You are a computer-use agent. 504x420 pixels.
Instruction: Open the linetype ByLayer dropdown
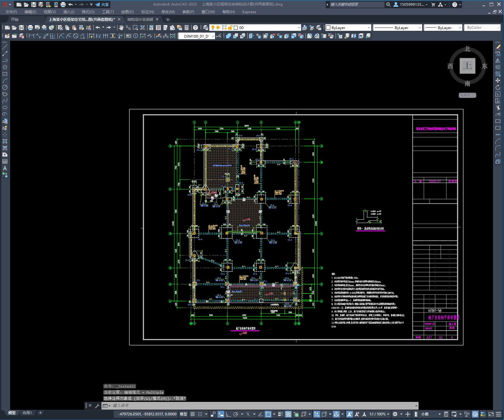420,28
